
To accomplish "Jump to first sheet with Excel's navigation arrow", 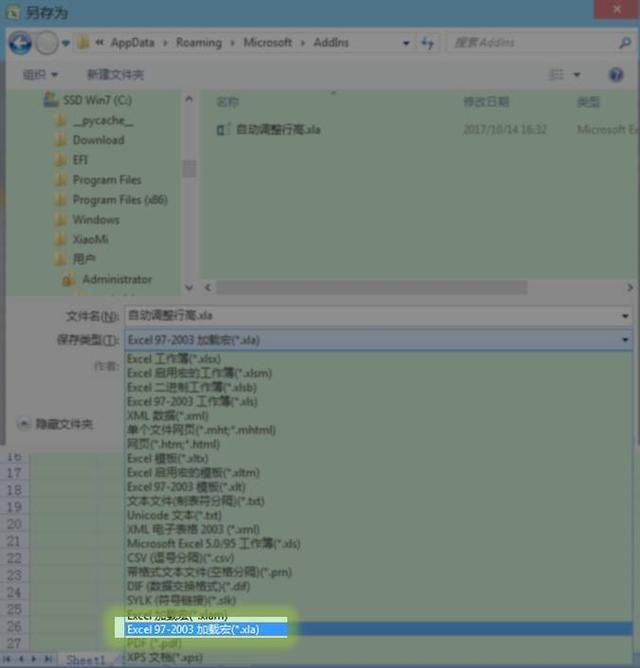I will 7,659.
